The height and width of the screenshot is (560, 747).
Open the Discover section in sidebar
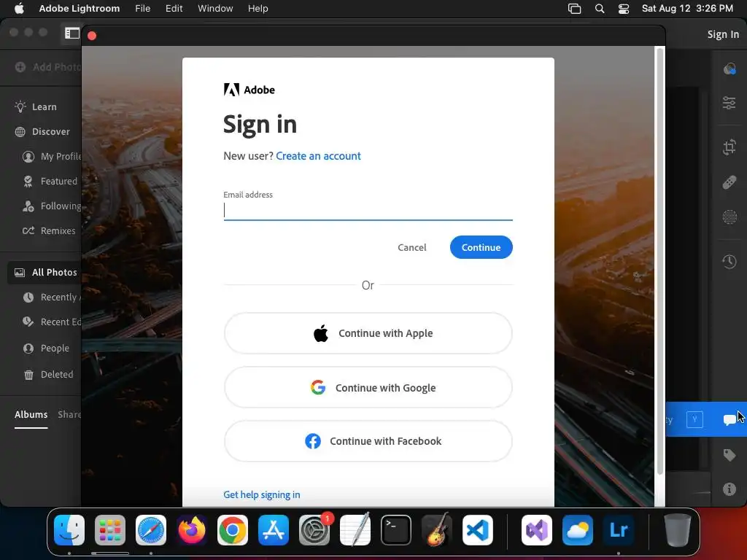pyautogui.click(x=42, y=131)
